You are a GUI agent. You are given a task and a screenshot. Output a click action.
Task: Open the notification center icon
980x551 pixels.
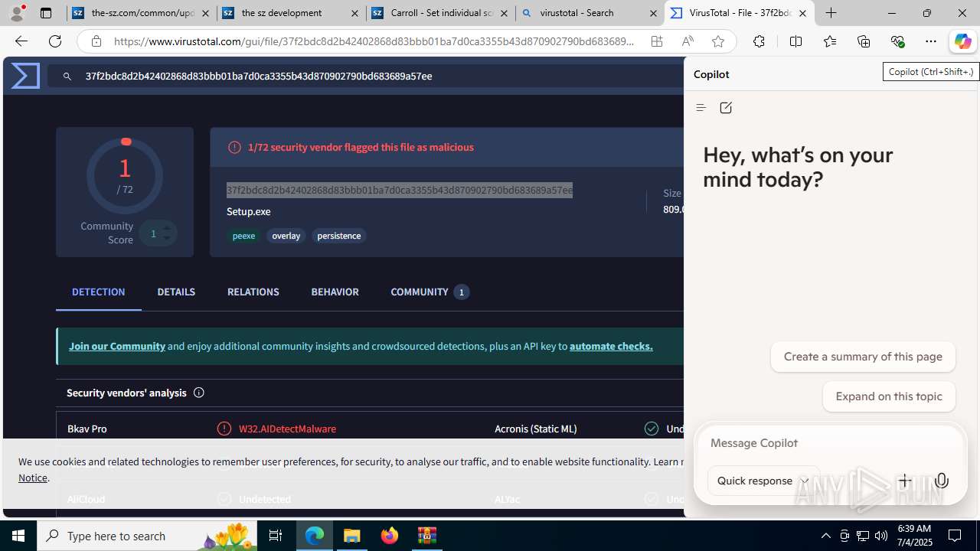(955, 536)
